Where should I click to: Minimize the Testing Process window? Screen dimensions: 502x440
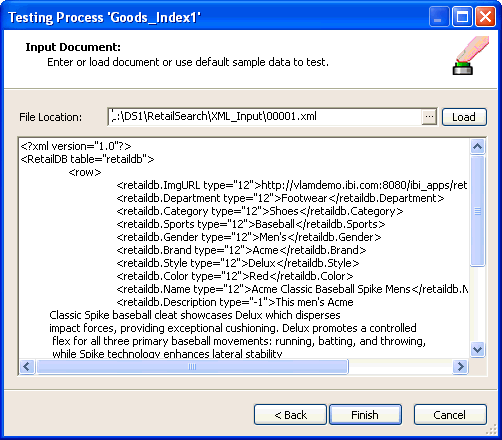click(x=438, y=17)
